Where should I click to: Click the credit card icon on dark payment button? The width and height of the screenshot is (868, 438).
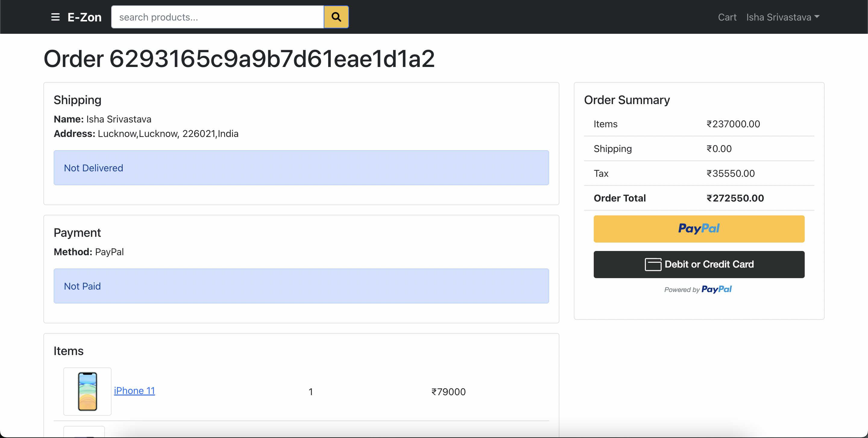pyautogui.click(x=653, y=264)
